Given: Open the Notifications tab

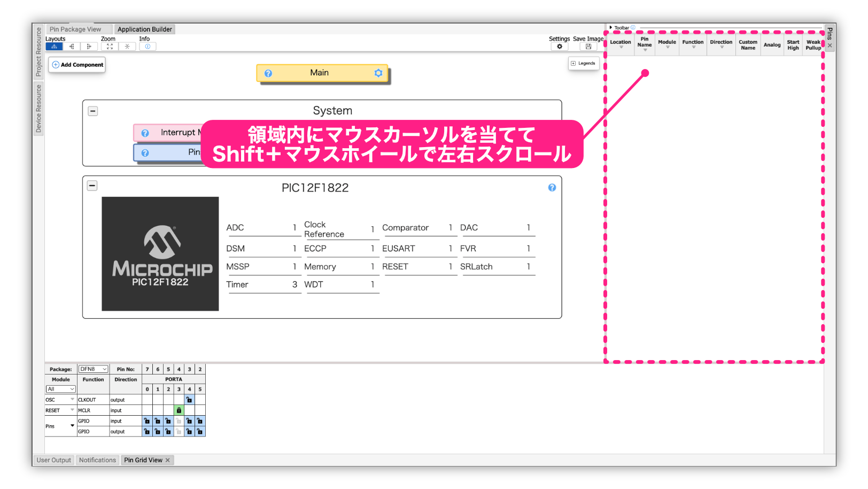Looking at the screenshot, I should [97, 460].
